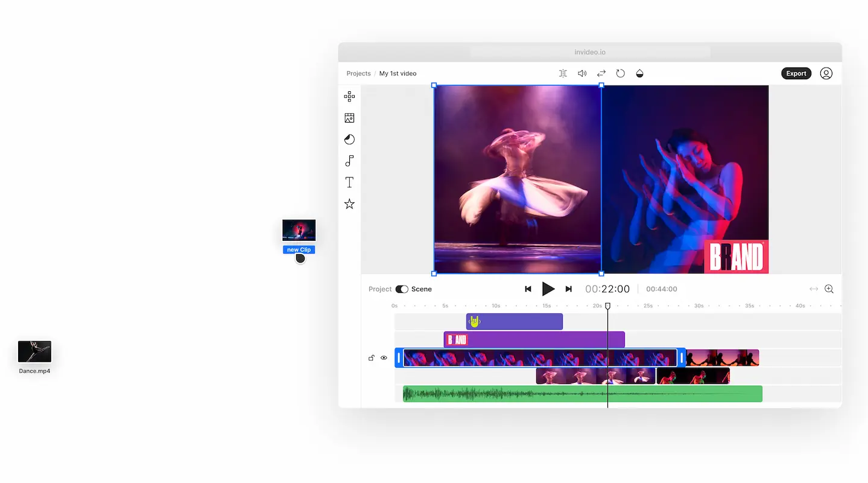Viewport: 868px width, 483px height.
Task: Click the Export button
Action: (x=796, y=74)
